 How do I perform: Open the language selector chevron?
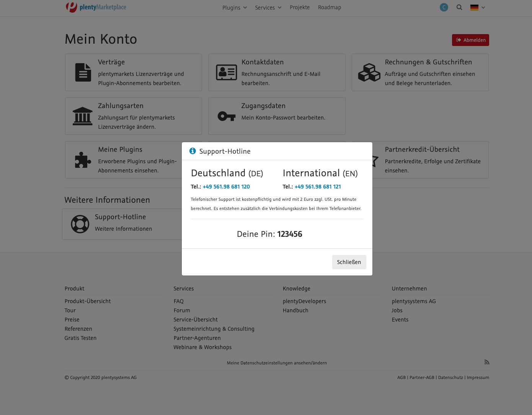tap(483, 7)
